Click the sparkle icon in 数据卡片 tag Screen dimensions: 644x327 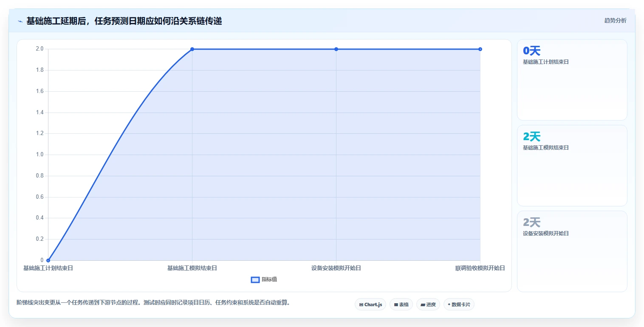pos(449,304)
